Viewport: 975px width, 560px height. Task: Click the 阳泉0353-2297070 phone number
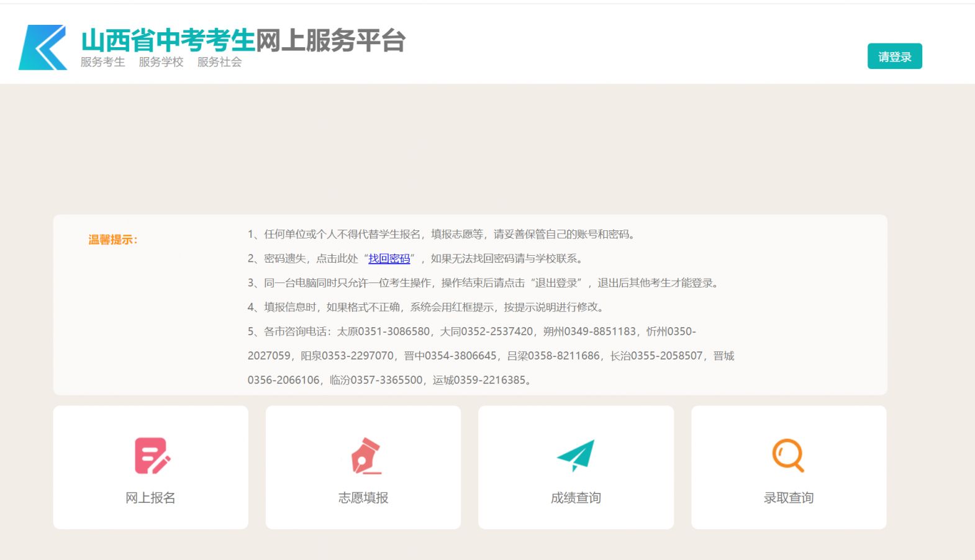pos(347,356)
